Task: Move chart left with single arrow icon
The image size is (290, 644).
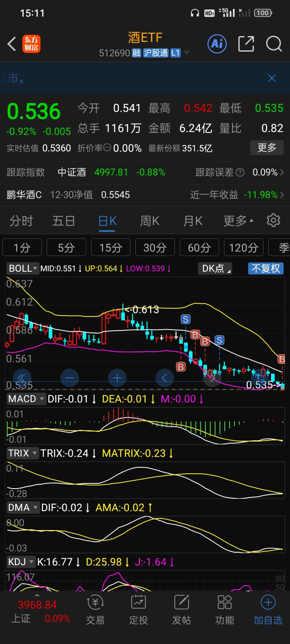Action: point(164,378)
